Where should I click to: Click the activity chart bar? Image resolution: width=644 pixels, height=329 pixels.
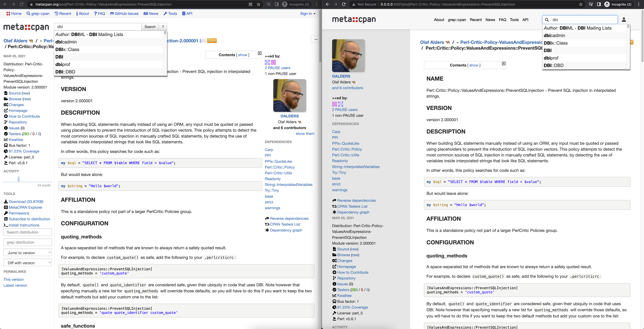coord(19,179)
